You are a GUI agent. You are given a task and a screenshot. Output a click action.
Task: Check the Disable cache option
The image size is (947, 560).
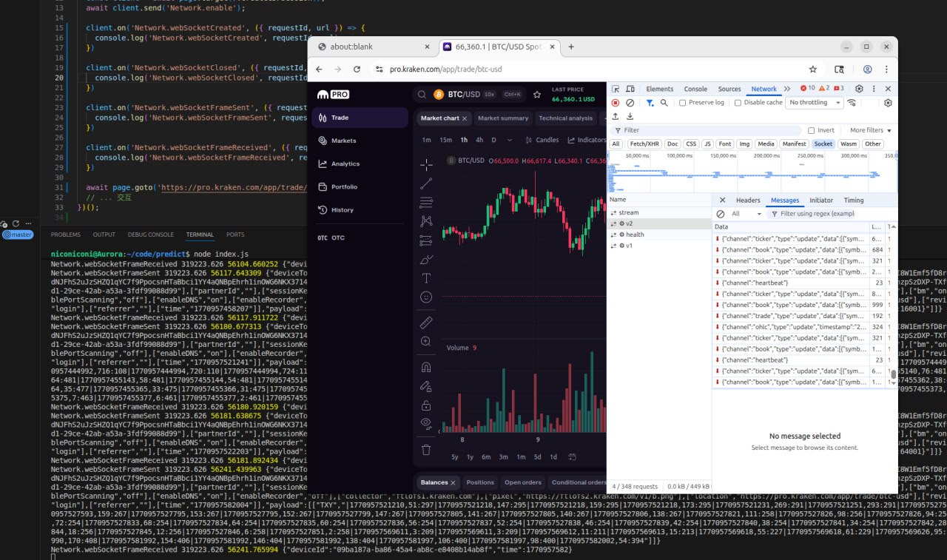click(x=738, y=103)
